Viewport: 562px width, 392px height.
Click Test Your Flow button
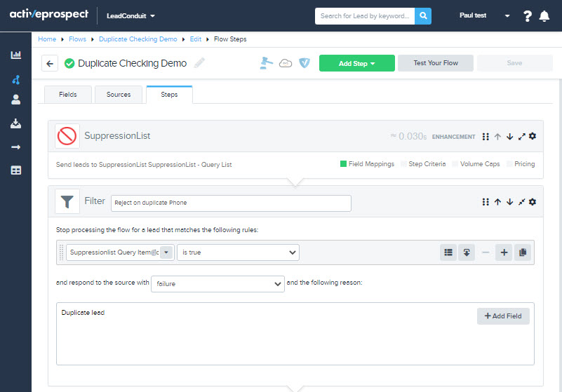point(436,63)
